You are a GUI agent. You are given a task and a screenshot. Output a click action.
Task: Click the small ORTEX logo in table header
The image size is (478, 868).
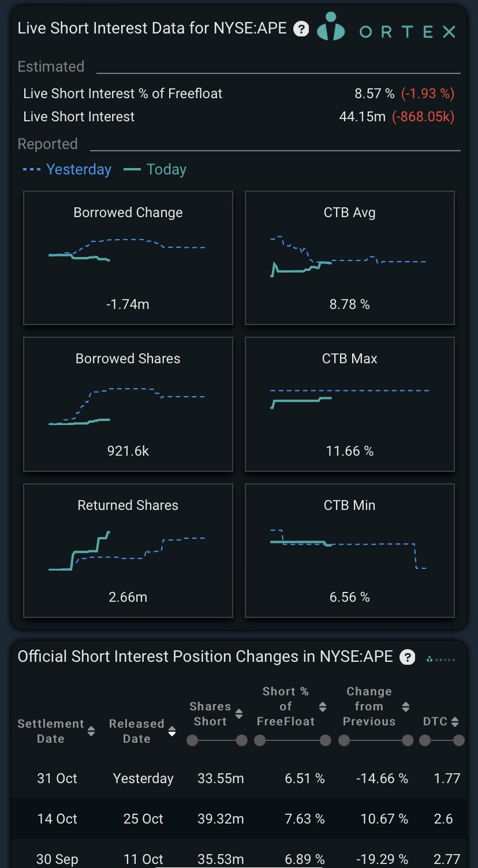point(441,659)
